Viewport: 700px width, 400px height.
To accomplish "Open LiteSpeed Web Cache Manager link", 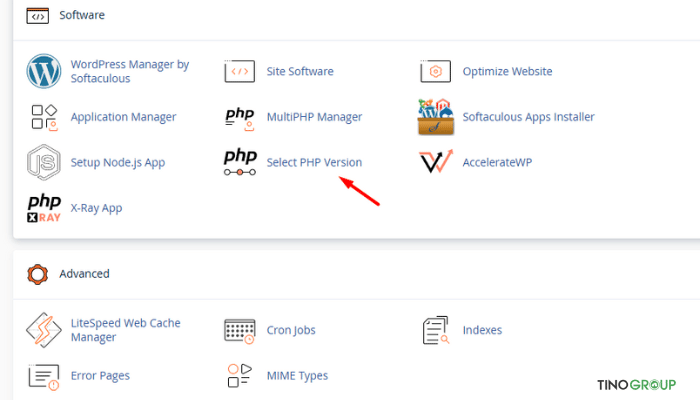I will point(125,330).
